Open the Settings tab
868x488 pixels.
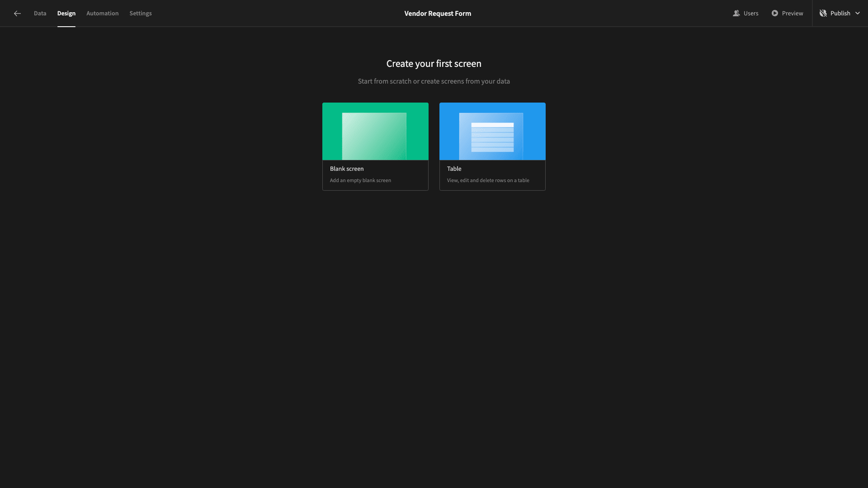141,14
